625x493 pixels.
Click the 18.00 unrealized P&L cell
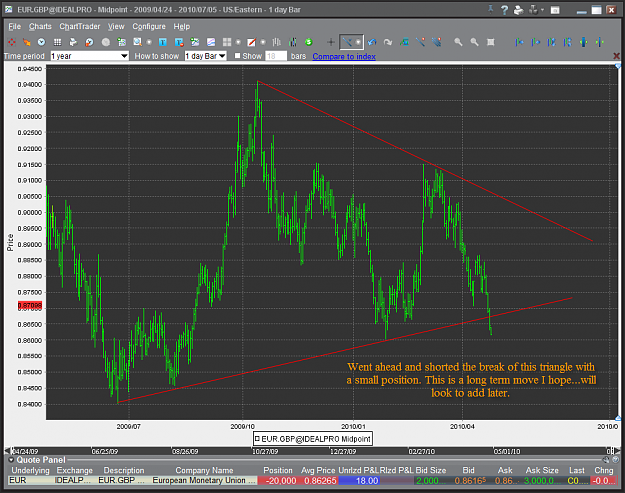click(358, 481)
